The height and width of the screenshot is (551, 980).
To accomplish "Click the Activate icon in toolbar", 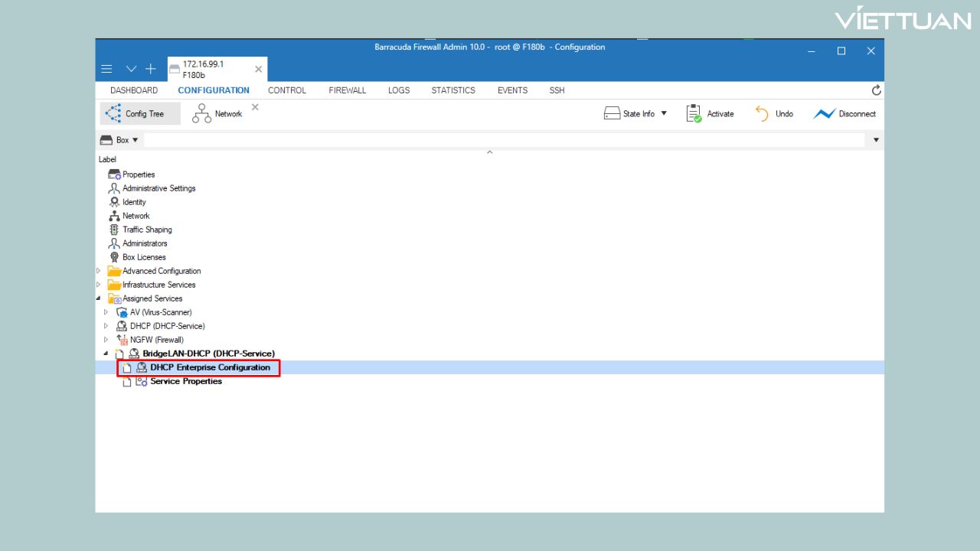I will 694,114.
